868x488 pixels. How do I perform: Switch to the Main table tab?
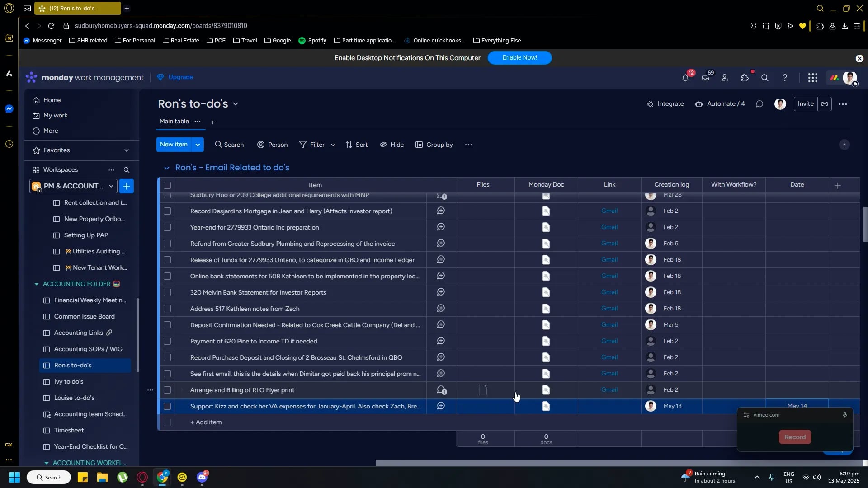tap(174, 121)
